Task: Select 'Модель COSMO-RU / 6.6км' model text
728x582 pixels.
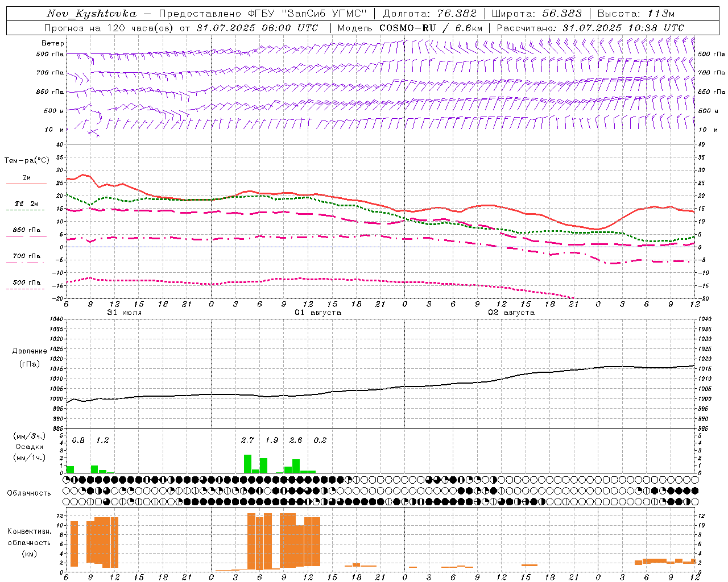Action: click(x=410, y=28)
